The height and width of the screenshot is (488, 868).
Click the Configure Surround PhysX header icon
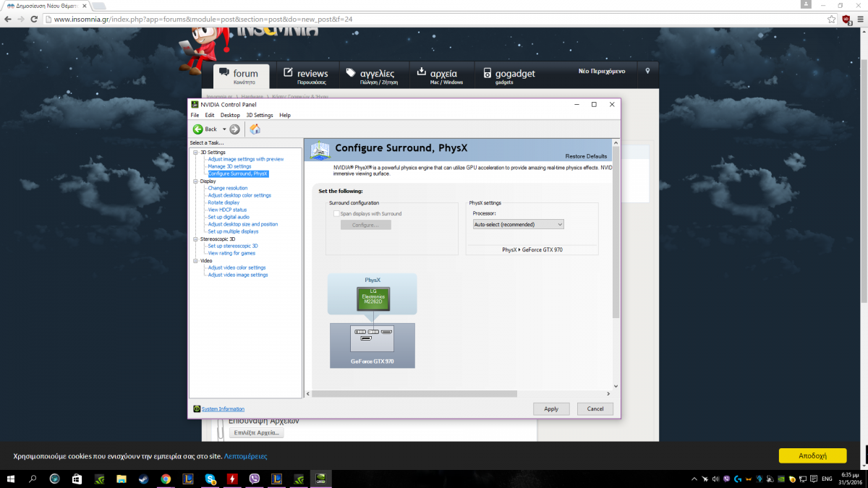click(320, 150)
